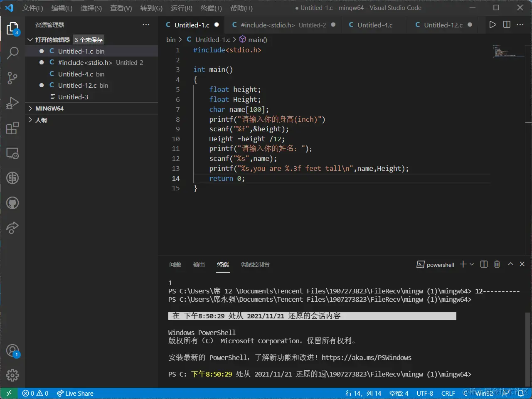Change file encoding UTF-8
The image size is (532, 399).
pyautogui.click(x=425, y=393)
